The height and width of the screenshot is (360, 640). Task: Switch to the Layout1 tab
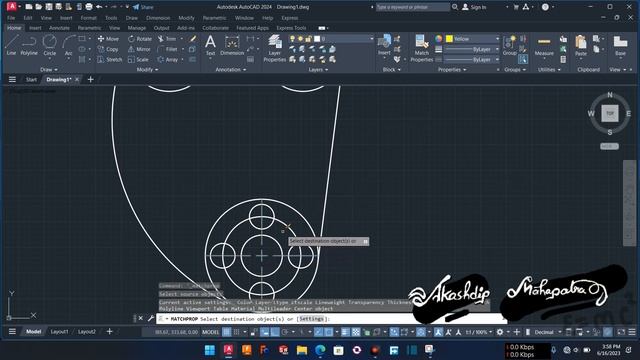(x=59, y=332)
